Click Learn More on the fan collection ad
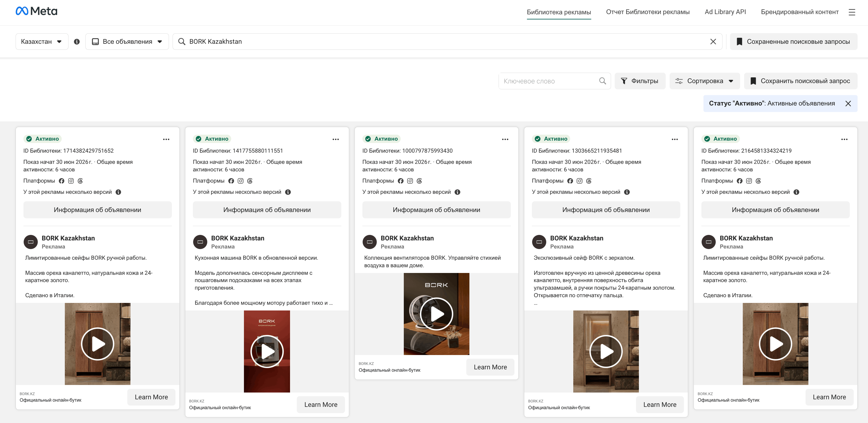Screen dimensions: 868x423 pos(490,367)
